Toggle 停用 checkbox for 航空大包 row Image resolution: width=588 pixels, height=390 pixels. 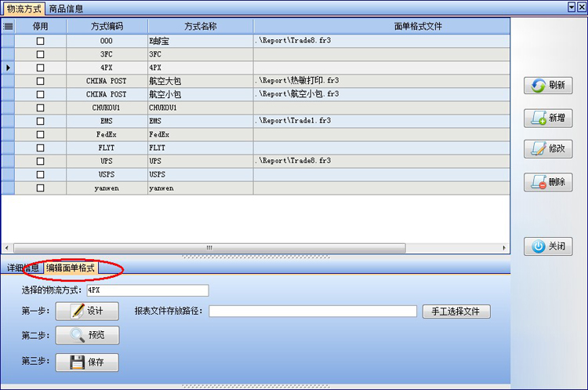point(40,81)
